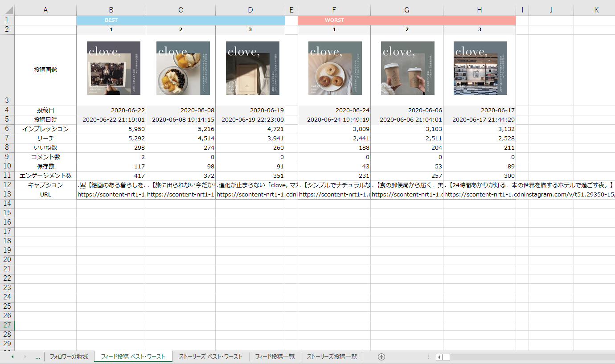615x364 pixels.
Task: Click the BEST 1 painting post thumbnail
Action: click(114, 68)
